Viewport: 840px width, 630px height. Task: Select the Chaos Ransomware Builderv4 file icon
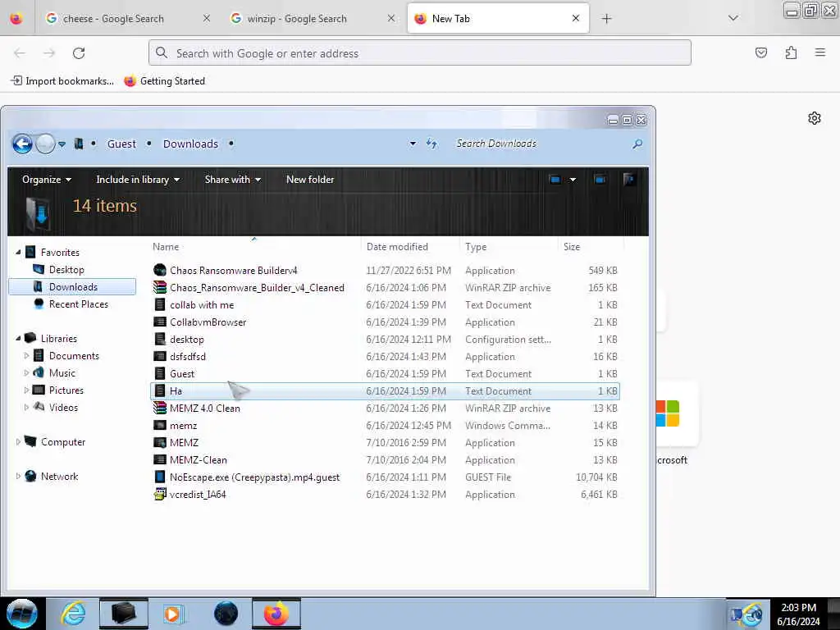tap(160, 270)
